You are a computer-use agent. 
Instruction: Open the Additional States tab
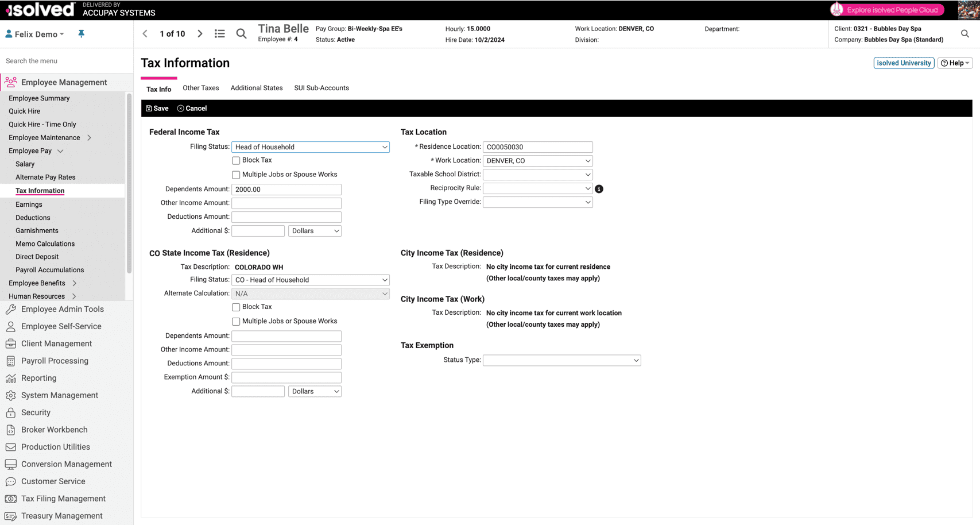[257, 88]
